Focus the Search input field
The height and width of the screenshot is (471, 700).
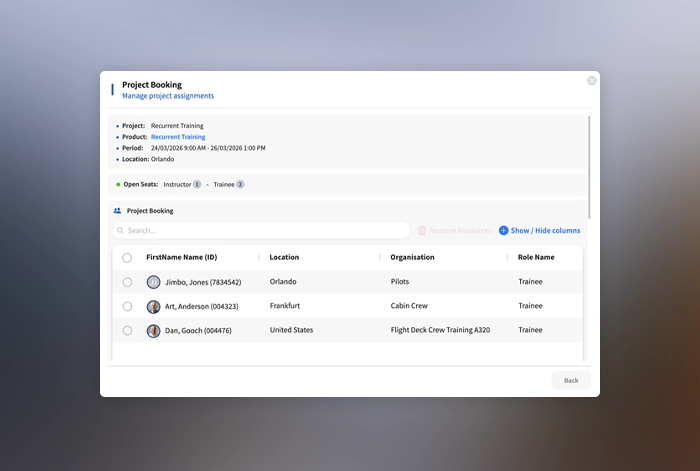(x=261, y=230)
